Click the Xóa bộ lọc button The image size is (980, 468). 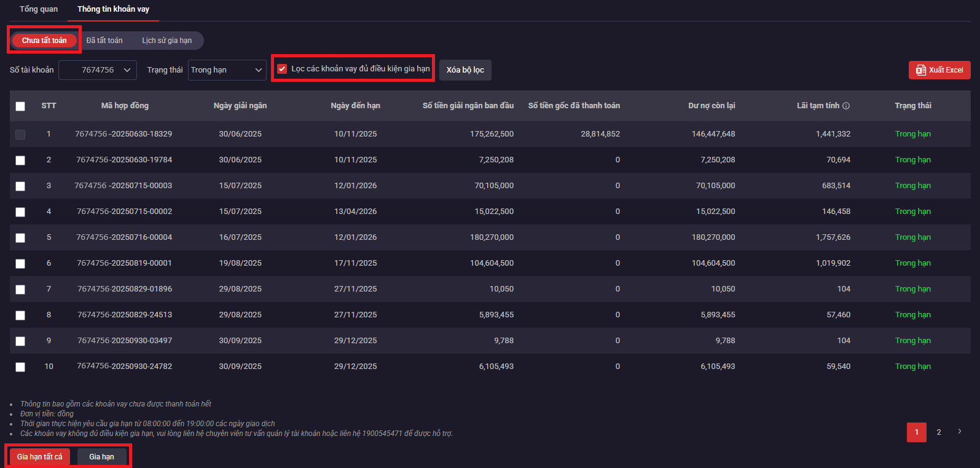click(465, 70)
